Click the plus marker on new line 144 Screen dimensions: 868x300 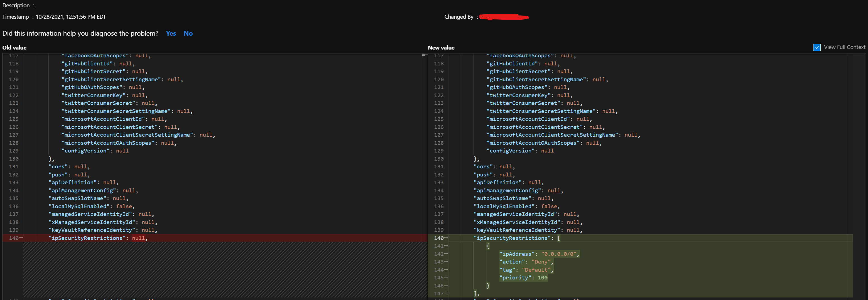pyautogui.click(x=446, y=270)
